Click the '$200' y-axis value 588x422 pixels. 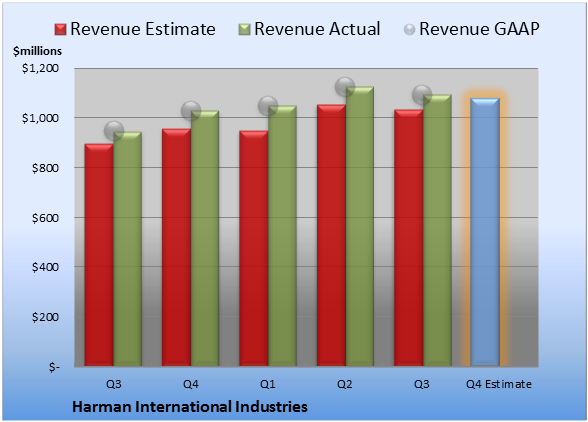(45, 317)
